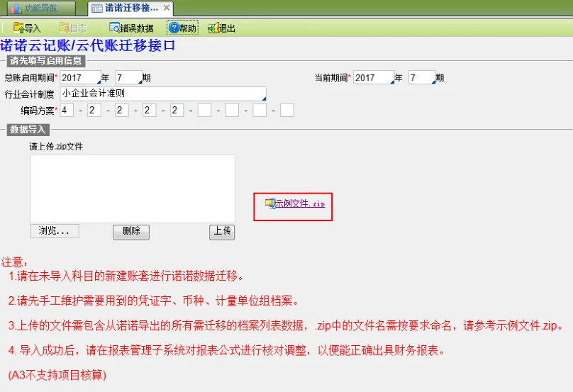The height and width of the screenshot is (392, 573).
Task: Click note 3 about 上传的文件
Action: pos(286,325)
